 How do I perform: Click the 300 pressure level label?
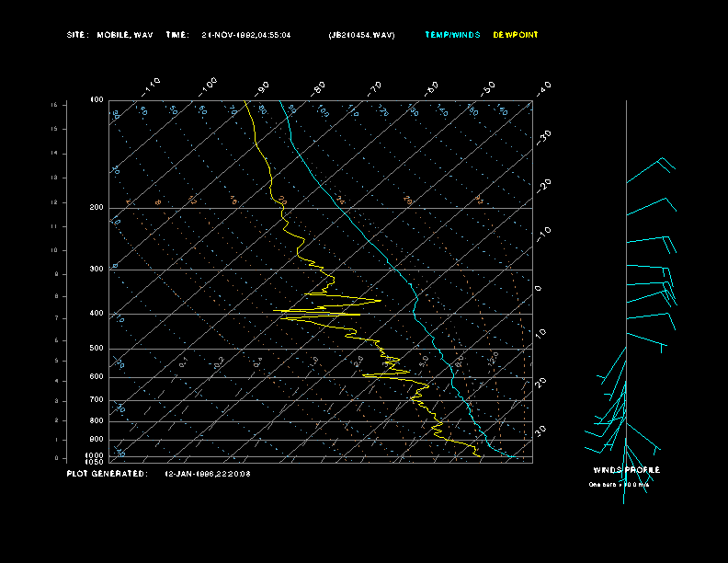click(x=97, y=269)
